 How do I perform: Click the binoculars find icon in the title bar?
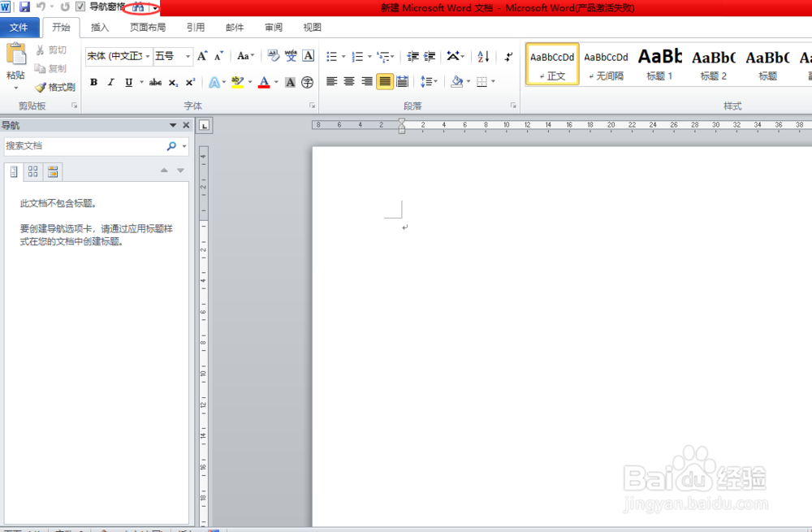pyautogui.click(x=138, y=7)
